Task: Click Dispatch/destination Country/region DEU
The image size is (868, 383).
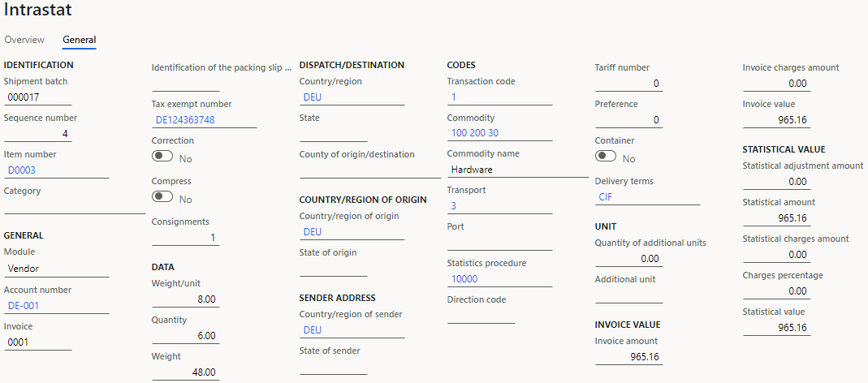Action: pos(352,97)
